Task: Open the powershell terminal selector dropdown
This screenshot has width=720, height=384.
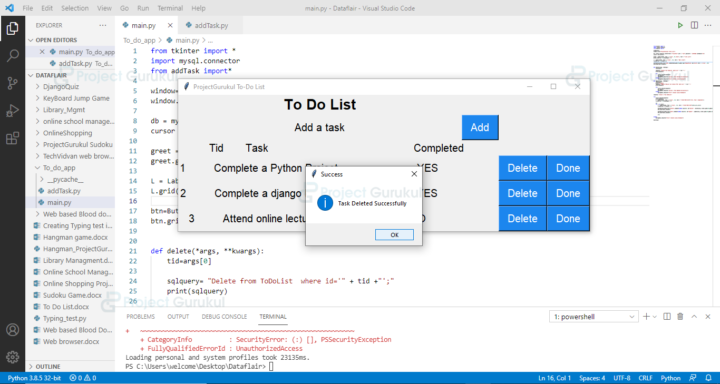Action: [x=594, y=316]
